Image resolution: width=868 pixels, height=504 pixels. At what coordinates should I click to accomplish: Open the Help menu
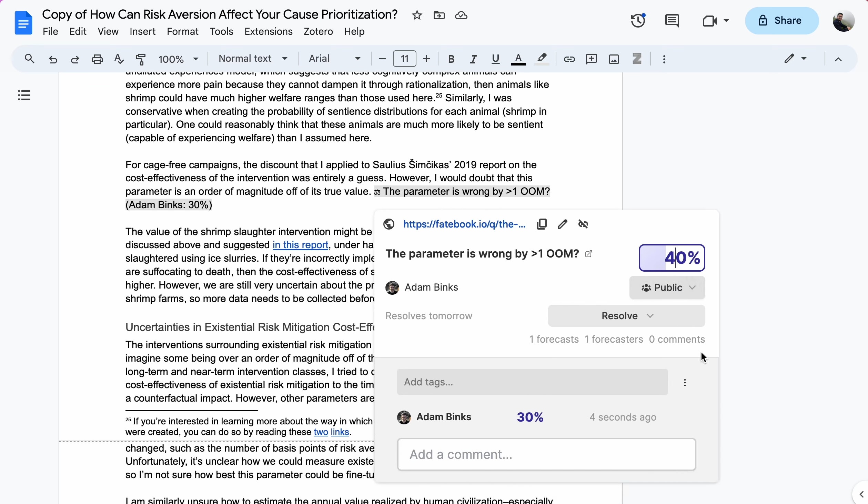tap(354, 31)
